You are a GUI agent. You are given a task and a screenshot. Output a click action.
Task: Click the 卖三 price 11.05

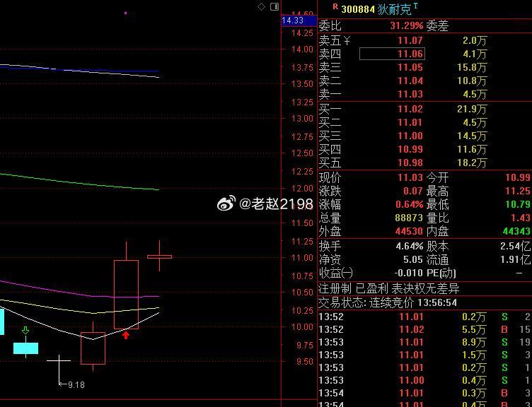pyautogui.click(x=410, y=67)
